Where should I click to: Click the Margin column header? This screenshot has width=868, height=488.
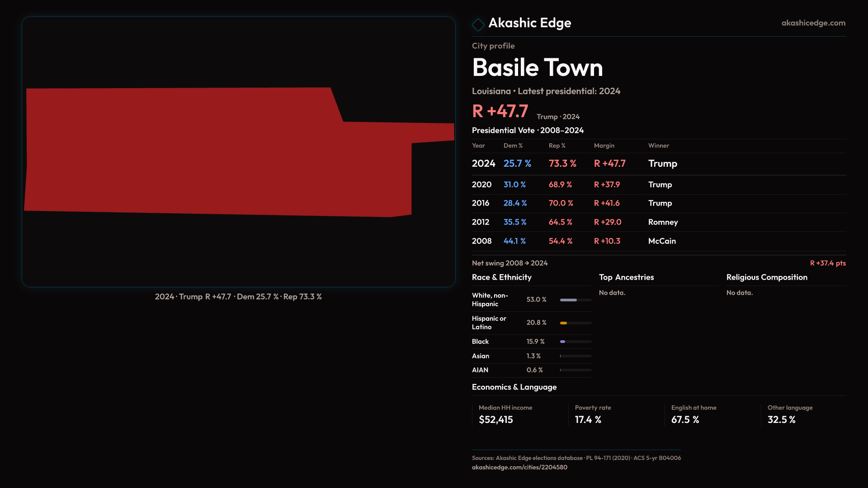coord(604,145)
